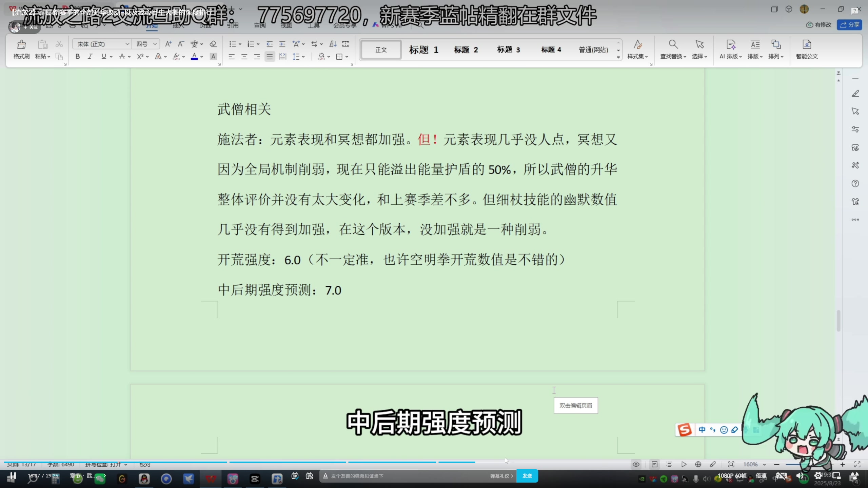The height and width of the screenshot is (488, 868).
Task: Toggle Sogou Chinese/English input mode (中)
Action: pyautogui.click(x=702, y=430)
